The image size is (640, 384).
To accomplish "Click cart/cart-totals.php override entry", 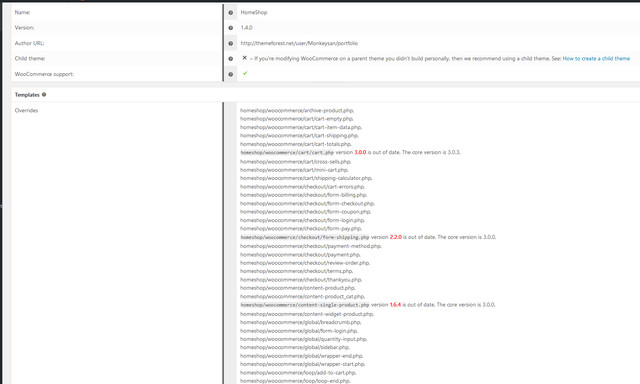I will [296, 144].
